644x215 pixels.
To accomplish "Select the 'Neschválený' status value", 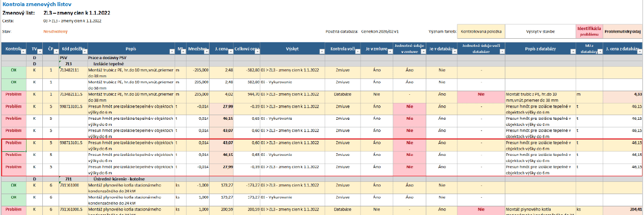I will (x=56, y=32).
